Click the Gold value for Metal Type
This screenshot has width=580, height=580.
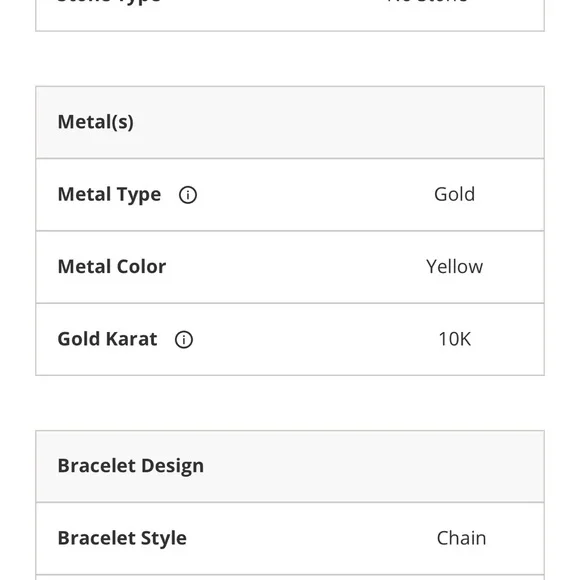pos(454,194)
